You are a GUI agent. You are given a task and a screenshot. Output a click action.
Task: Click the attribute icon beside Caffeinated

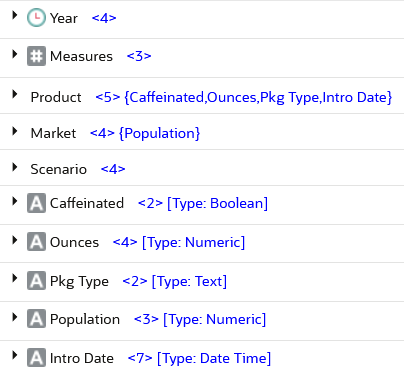coord(36,203)
